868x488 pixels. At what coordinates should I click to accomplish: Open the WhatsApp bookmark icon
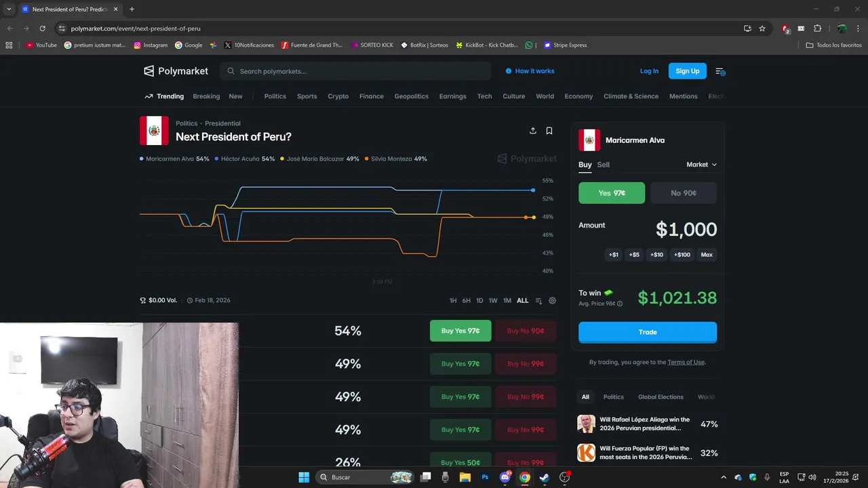pos(529,45)
